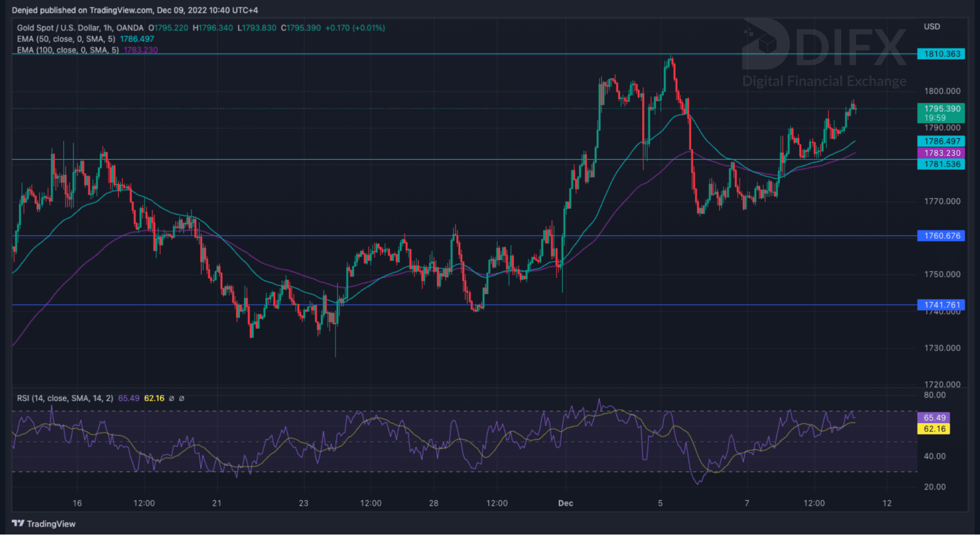
Task: Click the second RSI empty-value symbol
Action: [181, 398]
